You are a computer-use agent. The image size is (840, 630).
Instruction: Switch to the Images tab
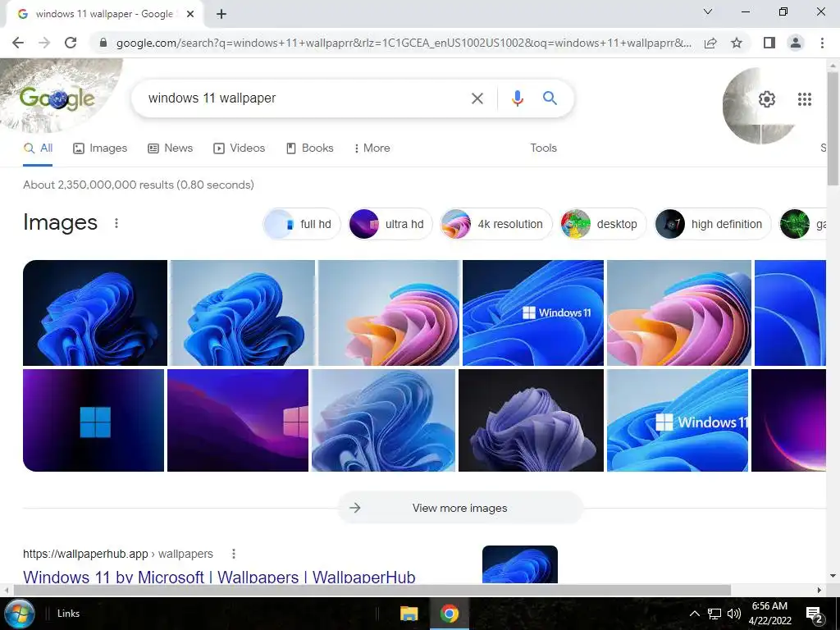(x=100, y=148)
